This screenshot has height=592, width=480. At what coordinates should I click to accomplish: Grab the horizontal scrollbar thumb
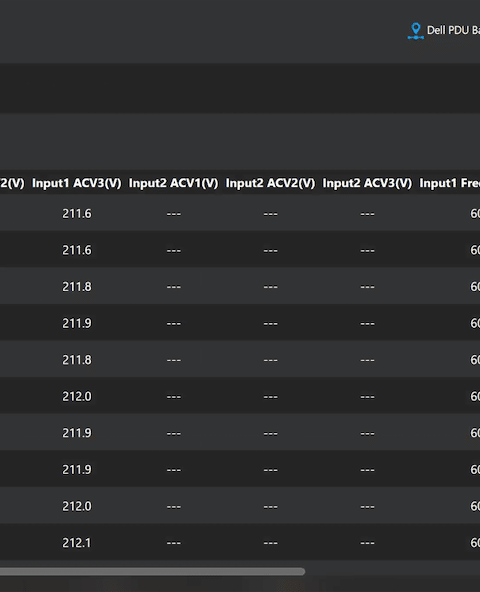tap(153, 571)
